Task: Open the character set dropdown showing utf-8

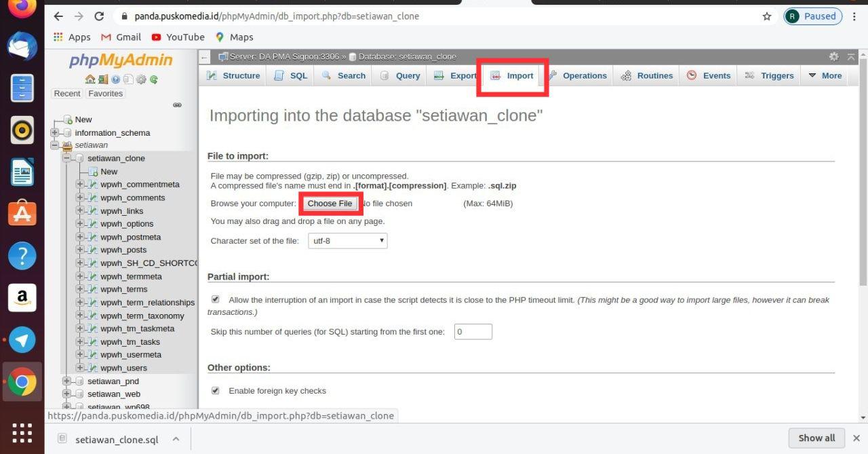Action: pos(347,240)
